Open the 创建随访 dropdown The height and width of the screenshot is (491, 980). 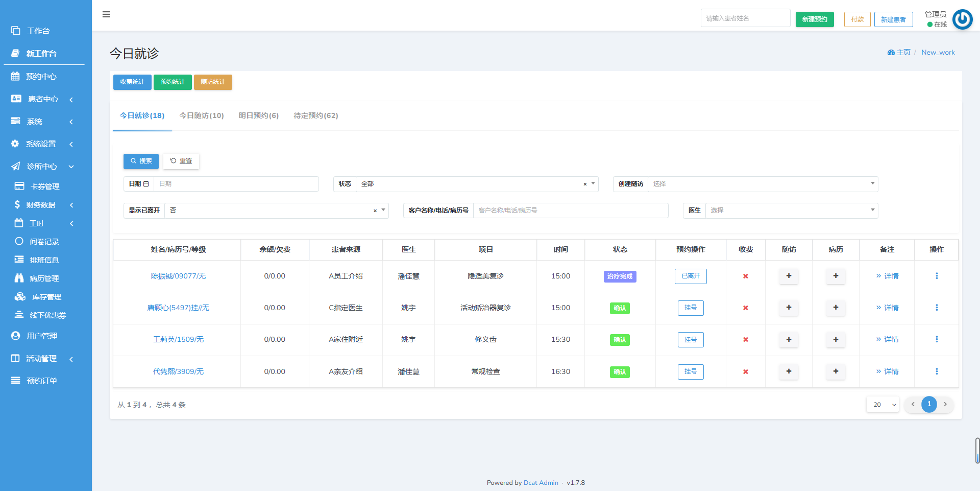[x=763, y=184]
